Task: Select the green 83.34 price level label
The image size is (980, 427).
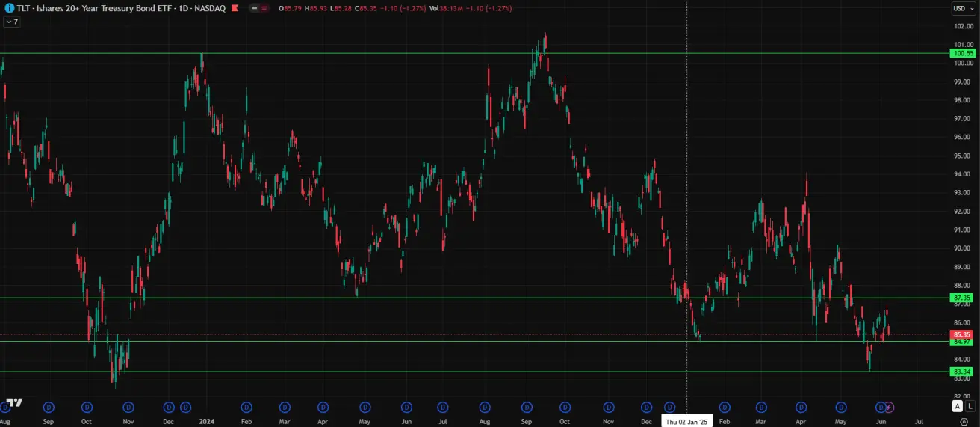Action: click(961, 372)
